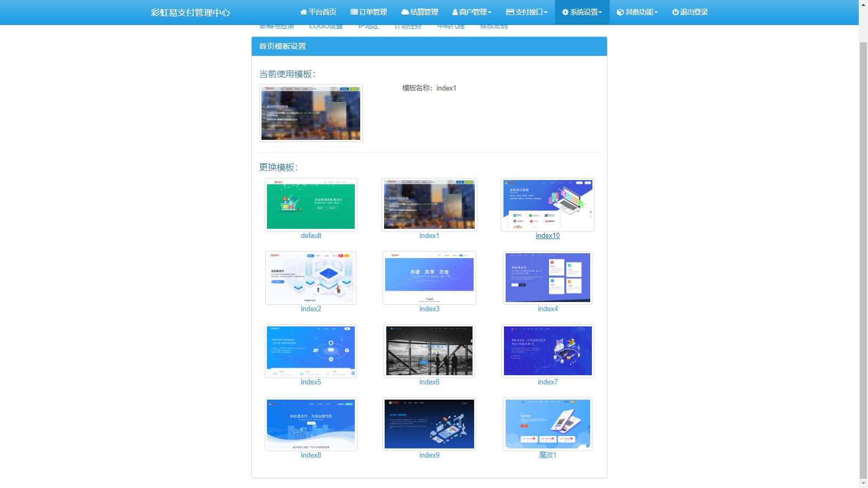868x488 pixels.
Task: Click the 魔改1 template link
Action: pos(547,455)
